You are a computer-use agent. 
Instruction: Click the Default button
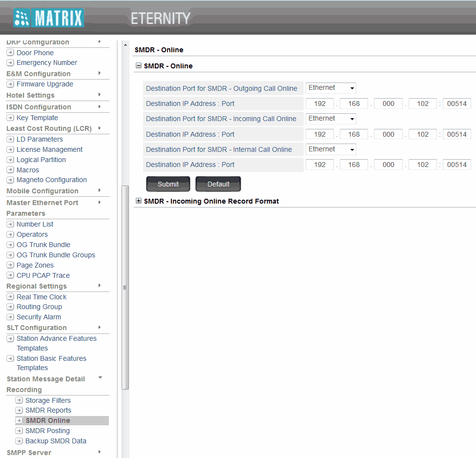[x=218, y=184]
